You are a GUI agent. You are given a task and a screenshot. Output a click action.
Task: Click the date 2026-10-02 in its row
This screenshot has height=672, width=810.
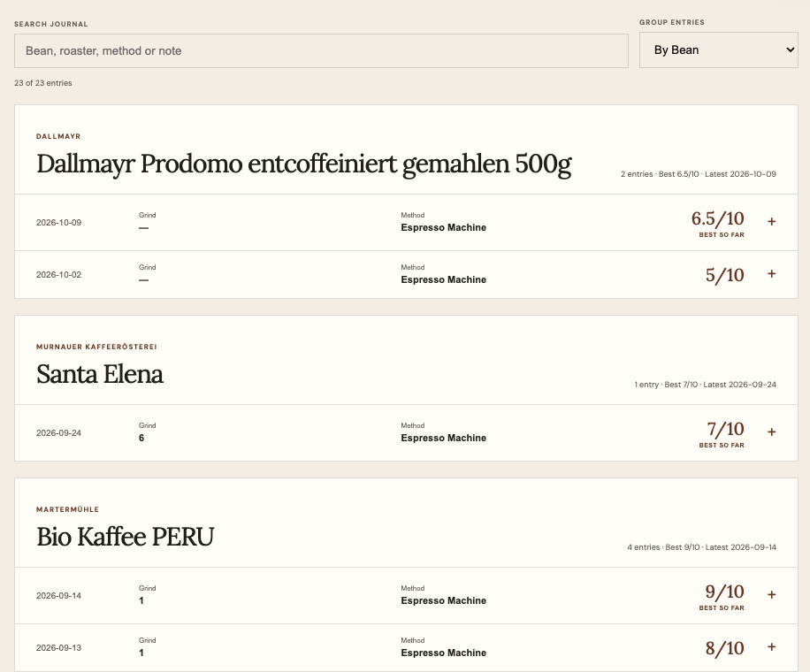[x=59, y=275]
